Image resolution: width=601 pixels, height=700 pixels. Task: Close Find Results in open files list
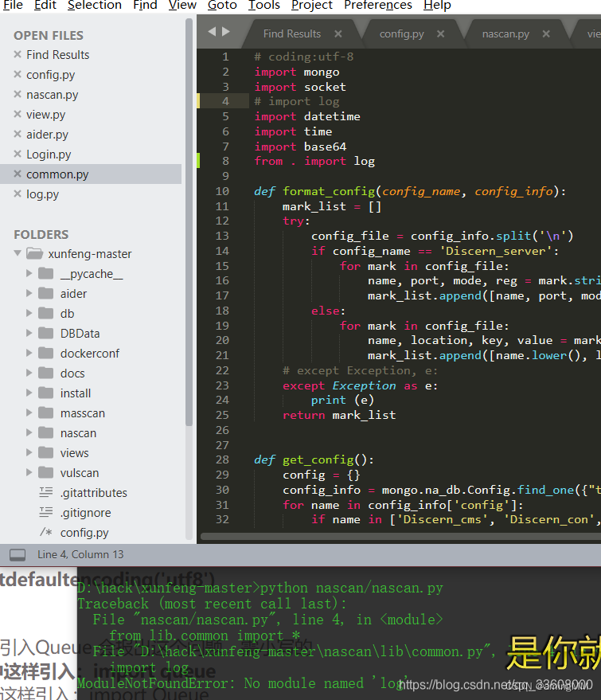[18, 54]
